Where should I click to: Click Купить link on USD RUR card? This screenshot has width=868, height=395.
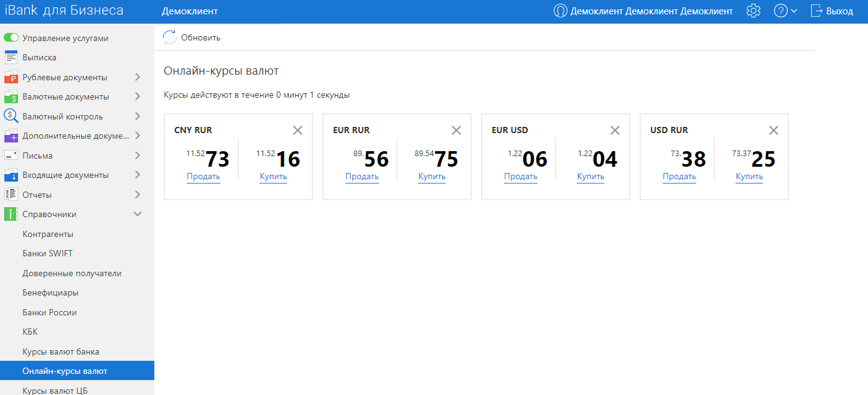tap(749, 177)
